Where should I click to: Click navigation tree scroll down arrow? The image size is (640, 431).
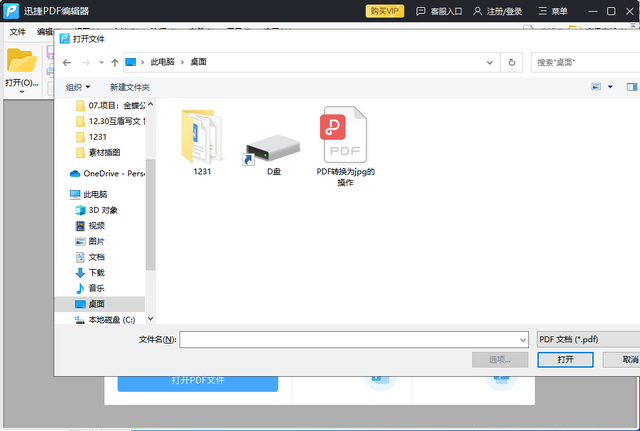(x=151, y=318)
